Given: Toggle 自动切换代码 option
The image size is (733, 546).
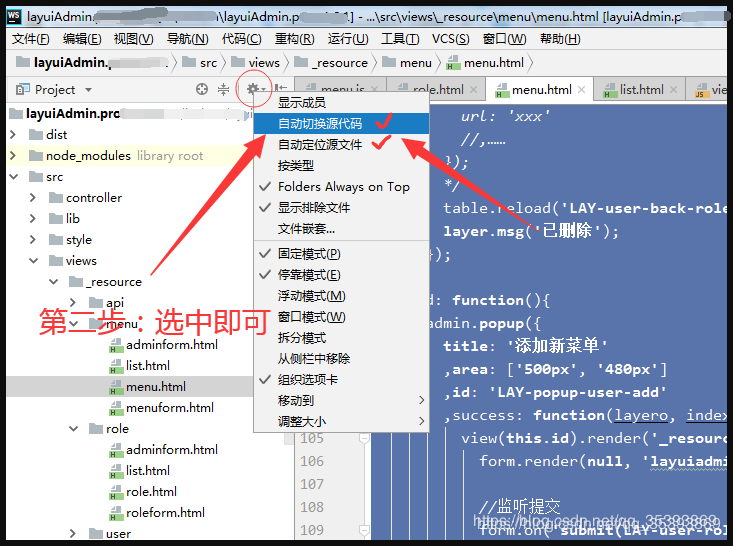Looking at the screenshot, I should 341,123.
